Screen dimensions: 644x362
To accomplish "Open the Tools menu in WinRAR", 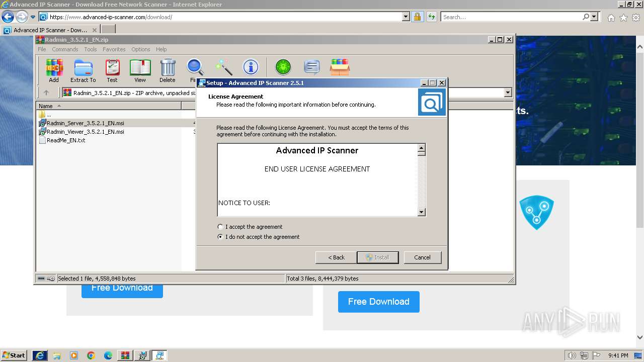I will pyautogui.click(x=91, y=49).
